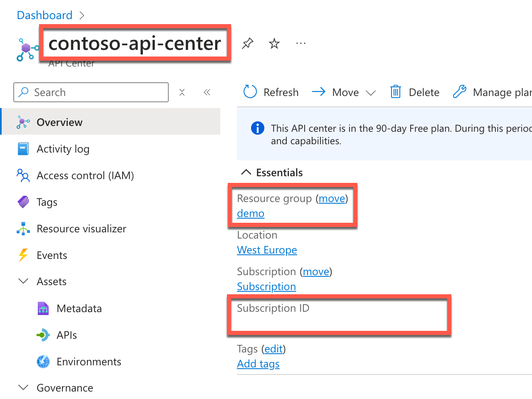Open the Move dropdown menu

pos(344,92)
